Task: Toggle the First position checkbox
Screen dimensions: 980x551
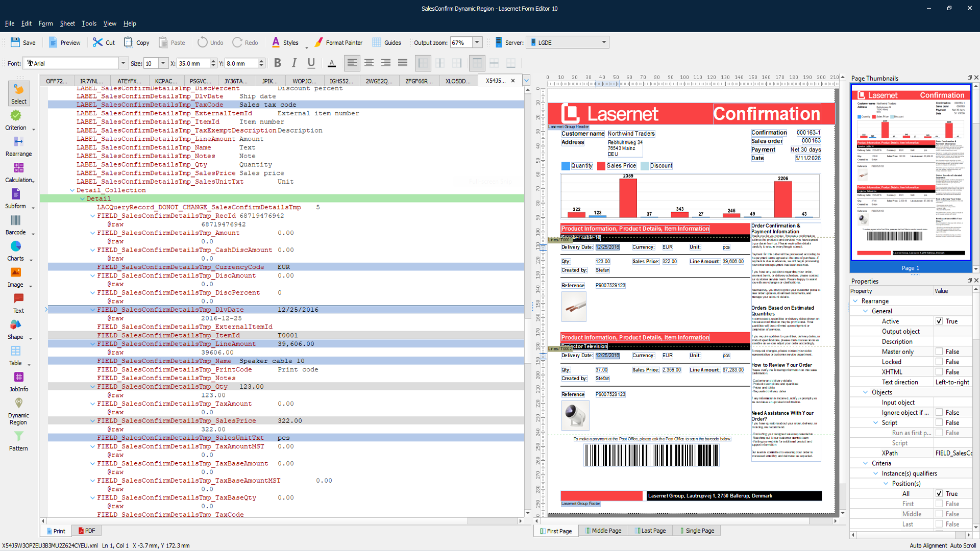Action: pos(939,504)
